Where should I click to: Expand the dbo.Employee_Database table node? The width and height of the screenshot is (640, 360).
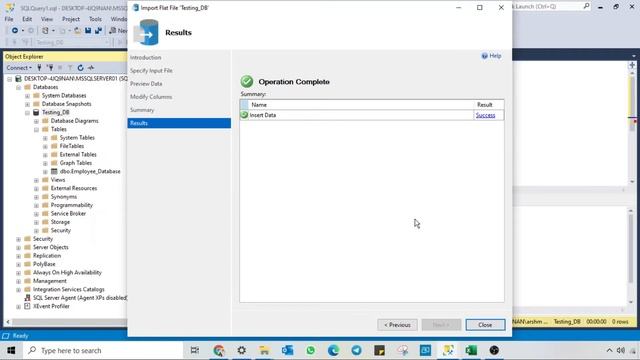pyautogui.click(x=45, y=172)
